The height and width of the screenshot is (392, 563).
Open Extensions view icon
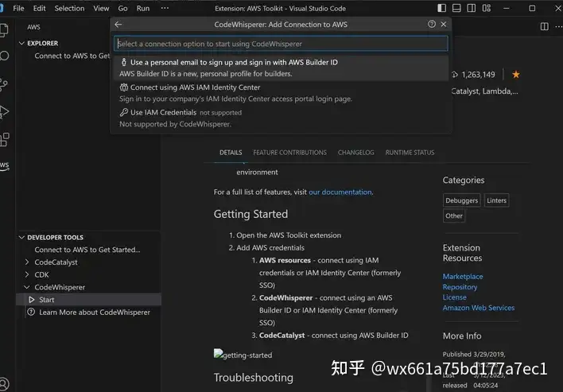tap(4, 140)
